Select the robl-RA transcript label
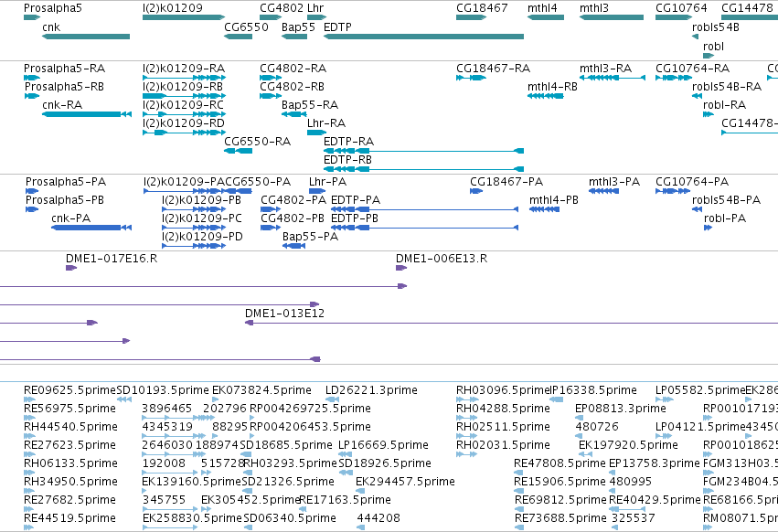Screen dimensions: 778x532 pos(724,105)
